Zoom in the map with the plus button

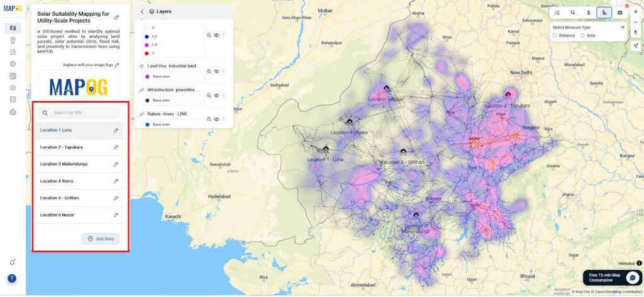click(x=636, y=12)
